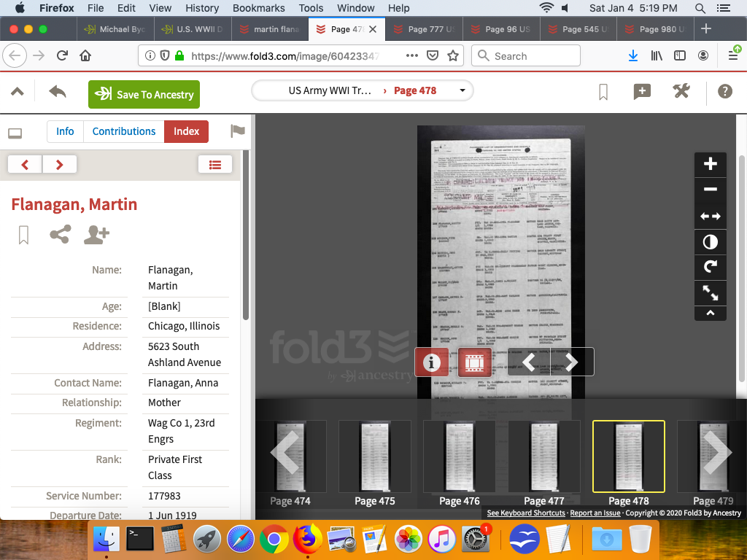Open the Bookmarks menu in menu bar
Image resolution: width=747 pixels, height=560 pixels.
click(259, 8)
